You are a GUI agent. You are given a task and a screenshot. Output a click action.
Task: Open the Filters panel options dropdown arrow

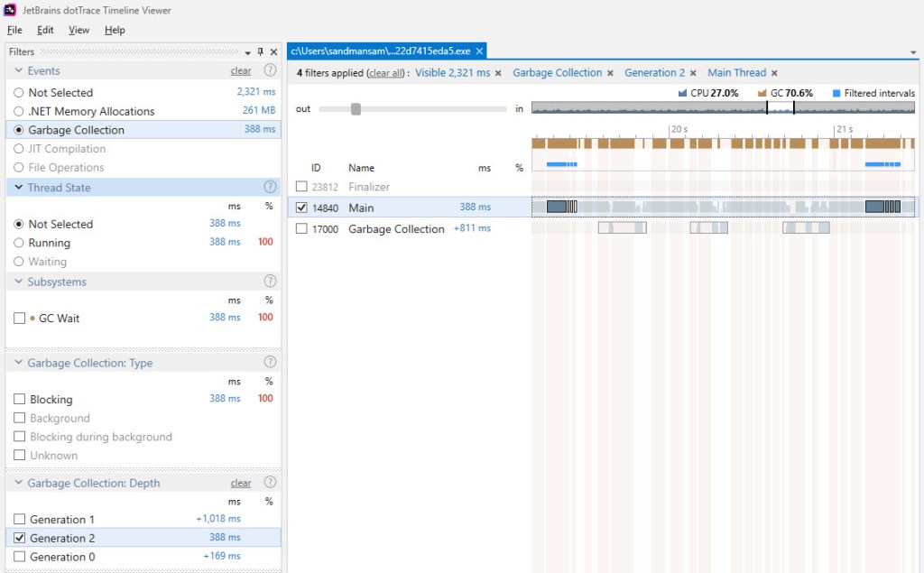point(248,52)
